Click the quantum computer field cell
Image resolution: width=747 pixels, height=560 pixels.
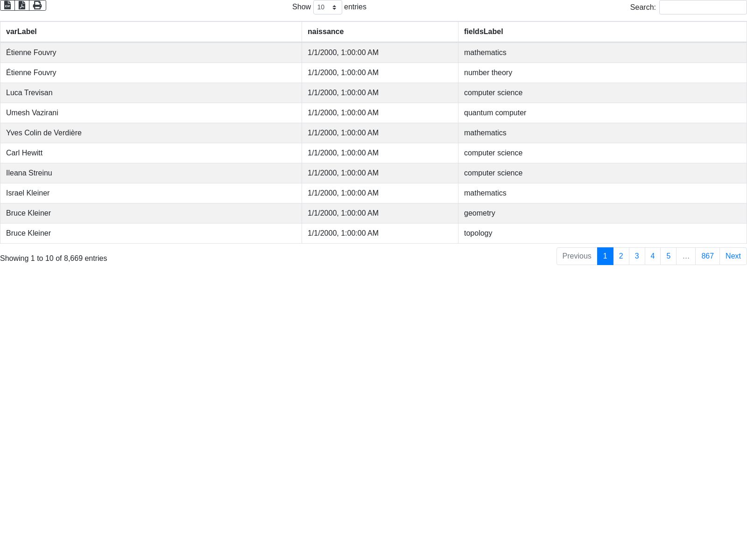tap(495, 113)
